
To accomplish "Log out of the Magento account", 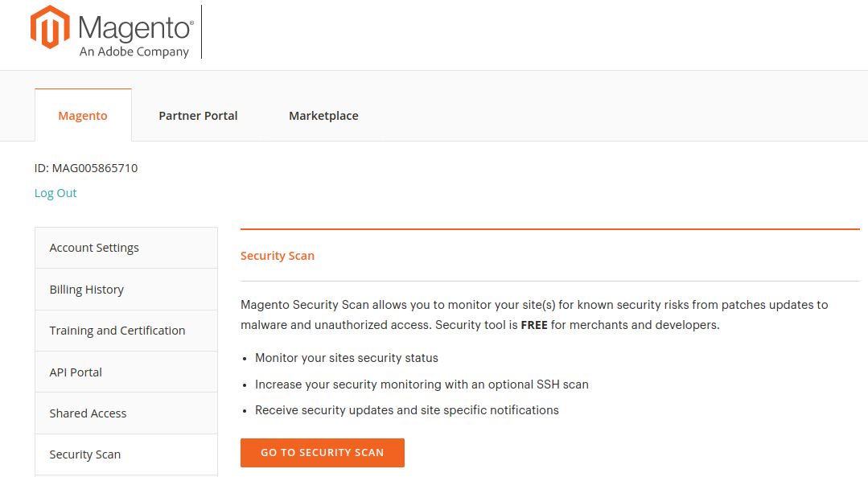I will [55, 193].
